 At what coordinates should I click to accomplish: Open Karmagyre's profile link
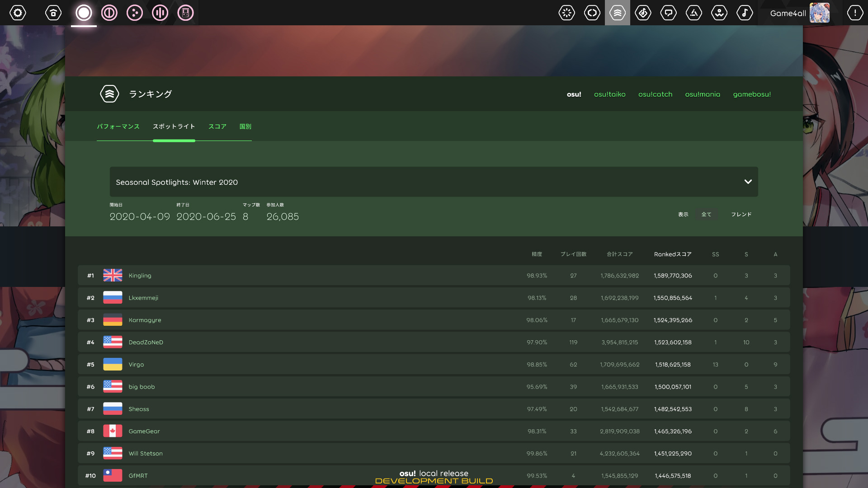pos(145,320)
